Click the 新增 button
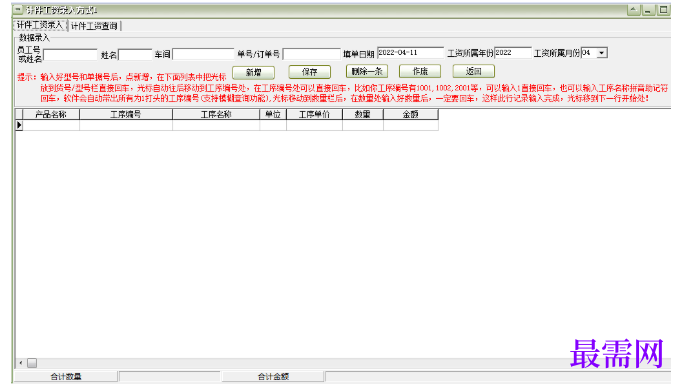Screen dimensions: 682x385 click(x=254, y=72)
